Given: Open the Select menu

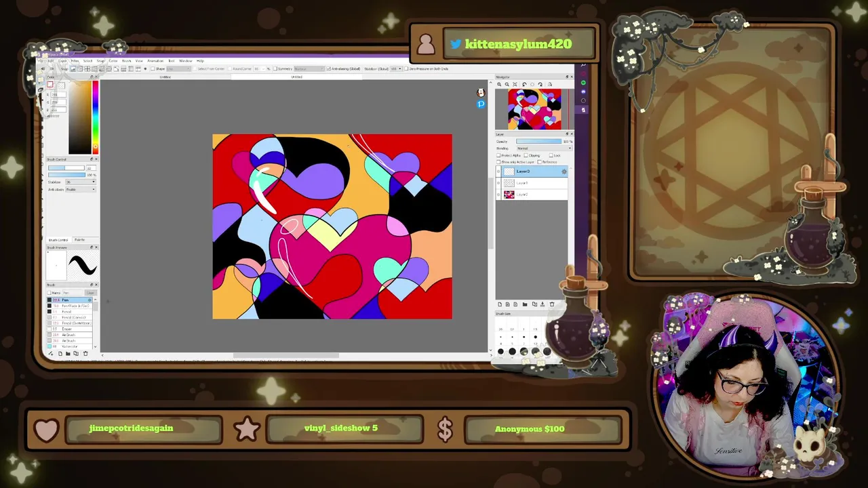Looking at the screenshot, I should tap(87, 61).
